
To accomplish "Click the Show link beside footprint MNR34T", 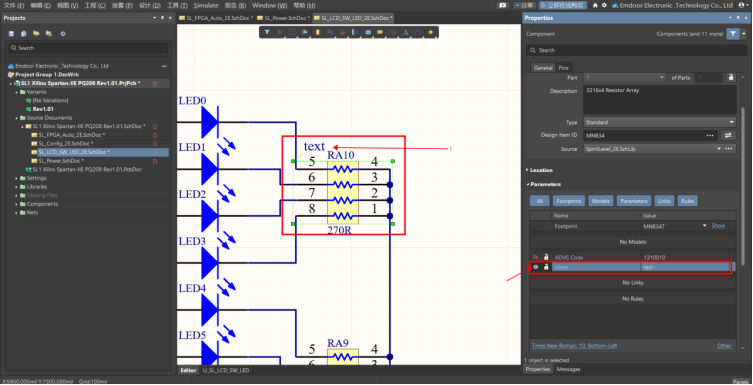I will click(x=718, y=226).
